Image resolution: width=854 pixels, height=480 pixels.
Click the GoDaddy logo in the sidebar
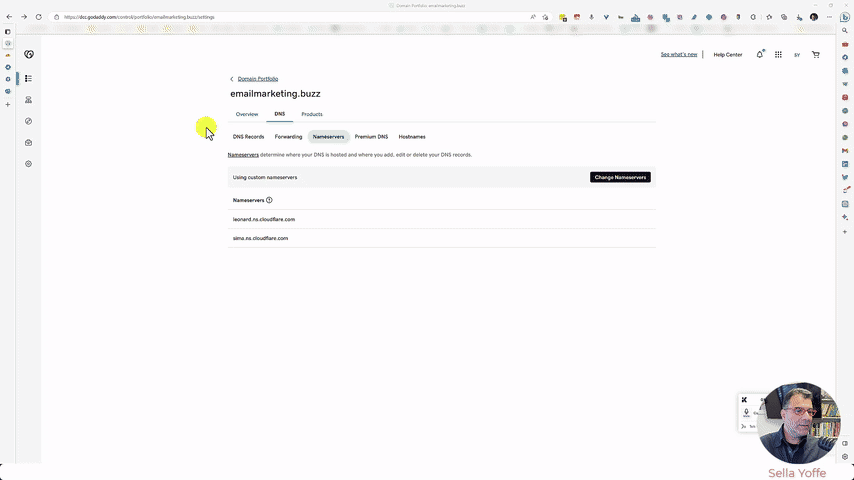coord(29,54)
